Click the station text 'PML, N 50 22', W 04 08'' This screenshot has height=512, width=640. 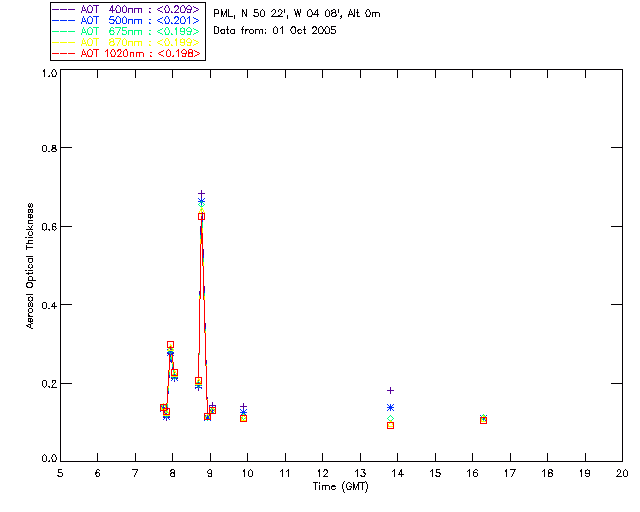278,14
